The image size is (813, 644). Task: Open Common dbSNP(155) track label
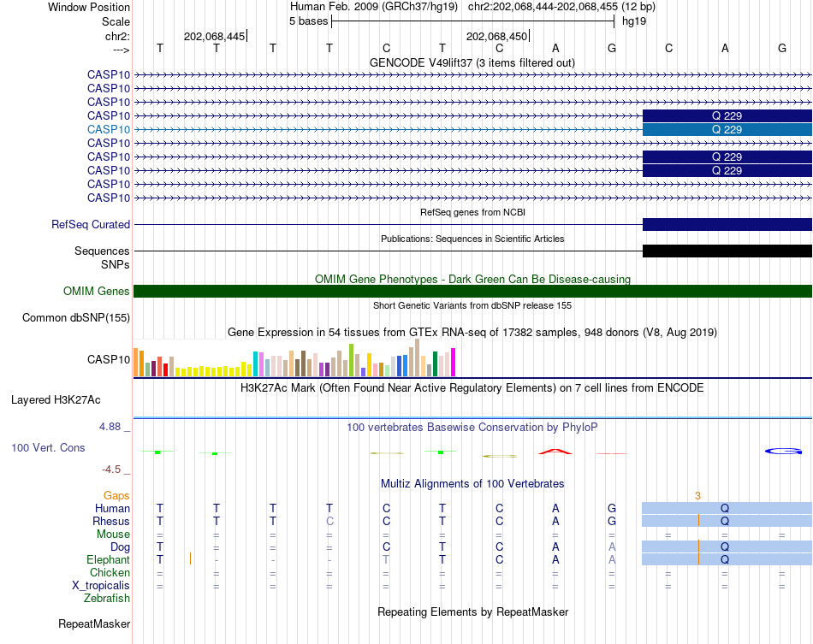(x=76, y=317)
